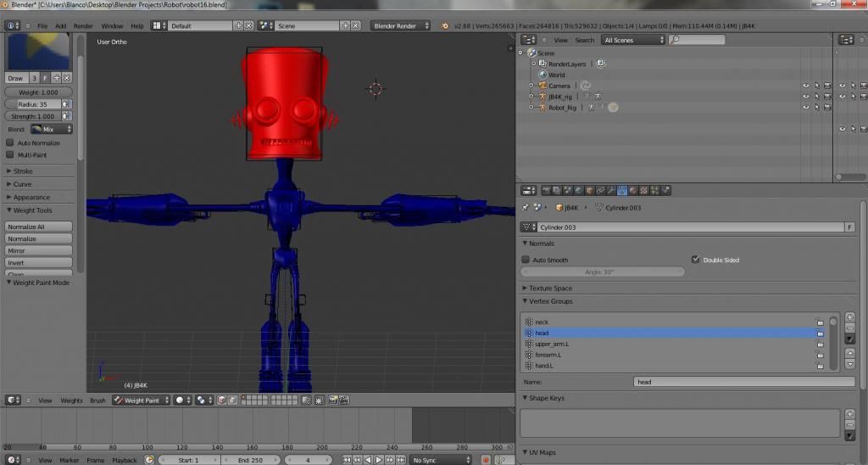Open the Physics properties tab
Viewport: 868px width, 465px height.
click(x=666, y=191)
